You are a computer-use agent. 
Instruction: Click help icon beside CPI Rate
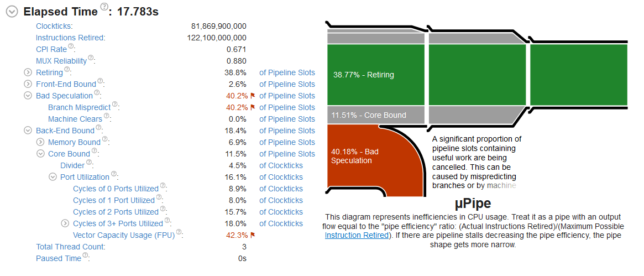(x=71, y=47)
